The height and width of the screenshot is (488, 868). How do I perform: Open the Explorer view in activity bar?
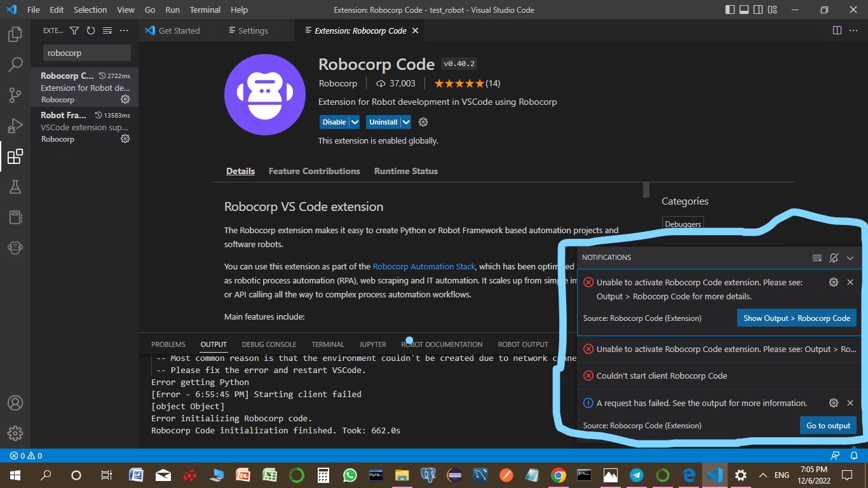[x=15, y=35]
